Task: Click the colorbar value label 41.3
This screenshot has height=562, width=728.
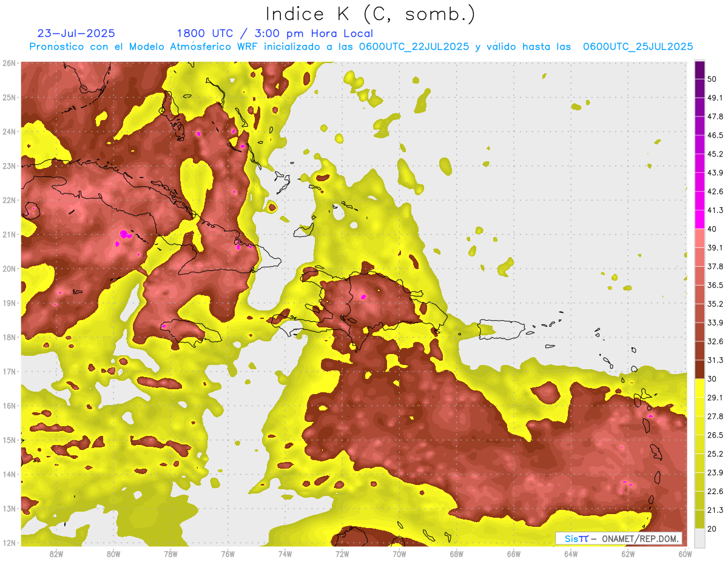Action: 715,210
